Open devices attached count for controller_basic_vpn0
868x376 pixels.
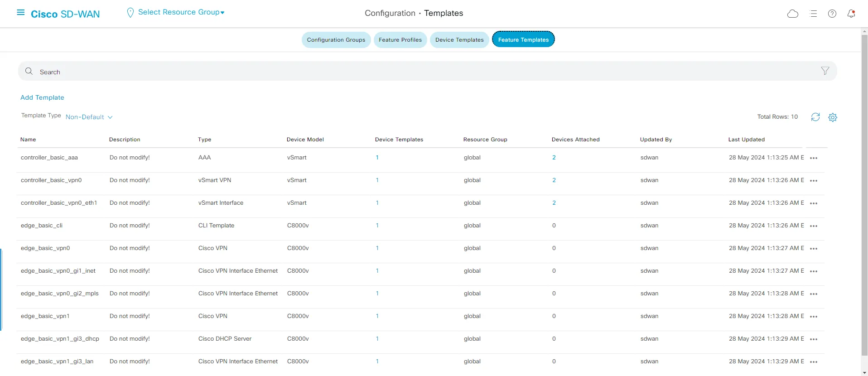pos(554,180)
